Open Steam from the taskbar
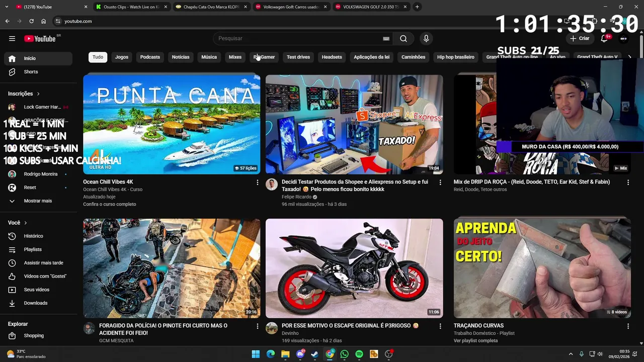The width and height of the screenshot is (644, 362). [x=314, y=354]
